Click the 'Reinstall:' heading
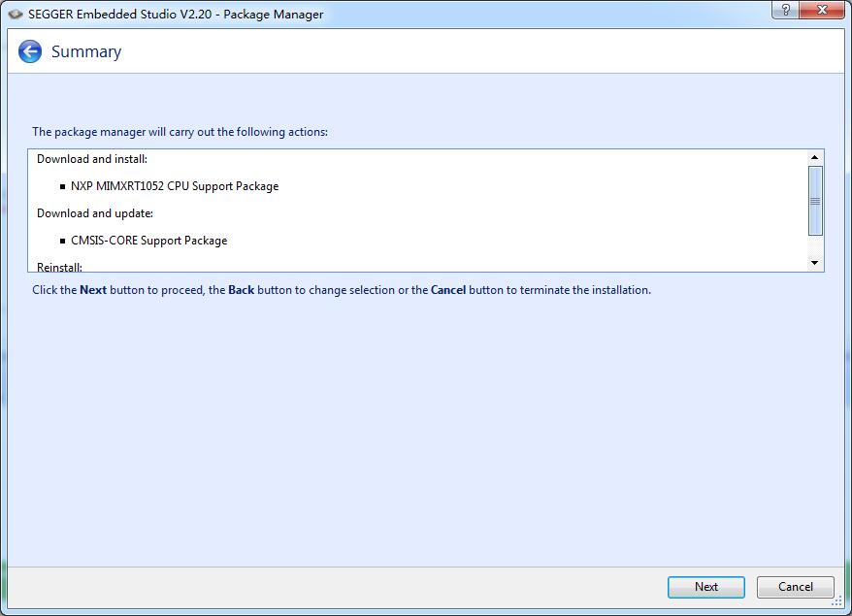The height and width of the screenshot is (616, 852). pyautogui.click(x=59, y=267)
